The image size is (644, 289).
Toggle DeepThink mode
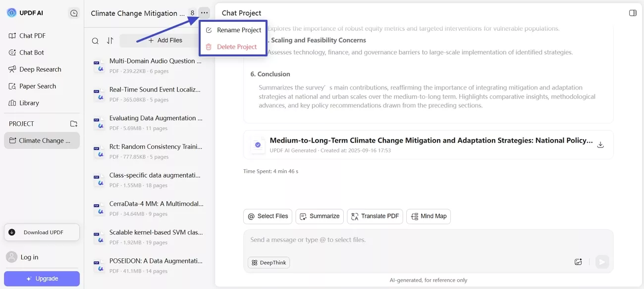point(268,263)
